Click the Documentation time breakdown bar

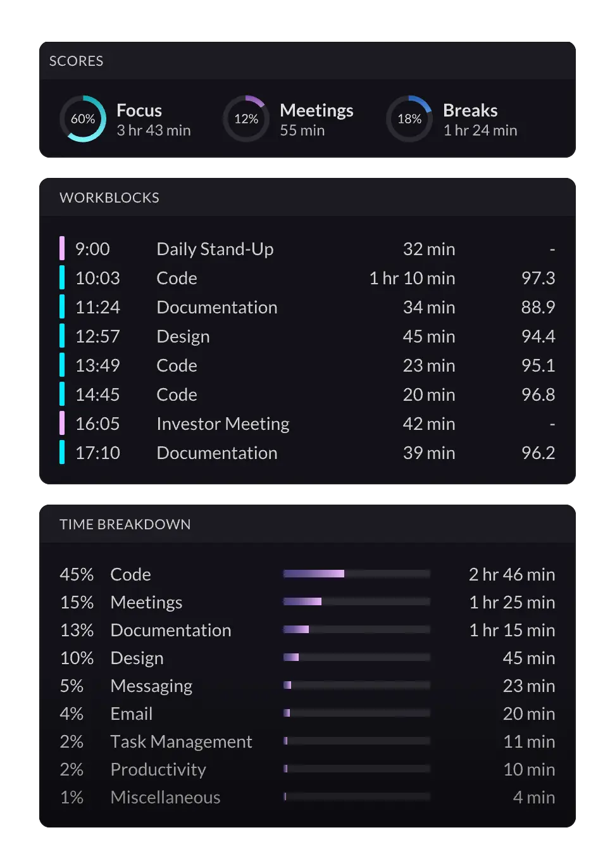[356, 629]
